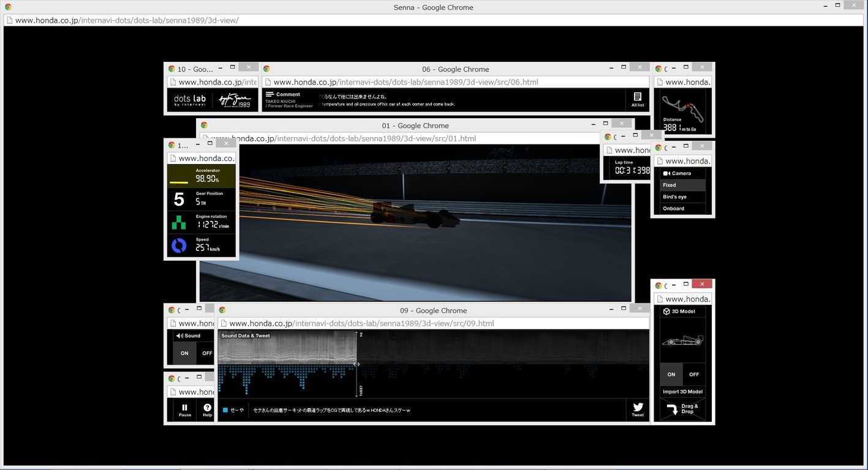
Task: Click the Sound speaker icon
Action: click(179, 335)
